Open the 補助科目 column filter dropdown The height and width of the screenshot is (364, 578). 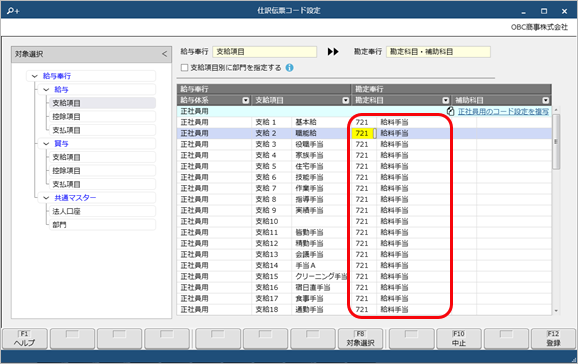546,100
